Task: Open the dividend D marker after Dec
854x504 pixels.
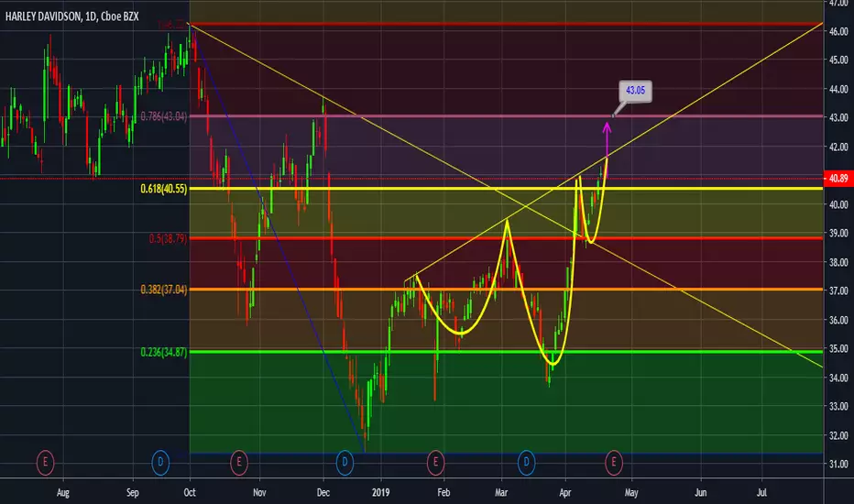Action: [x=345, y=463]
